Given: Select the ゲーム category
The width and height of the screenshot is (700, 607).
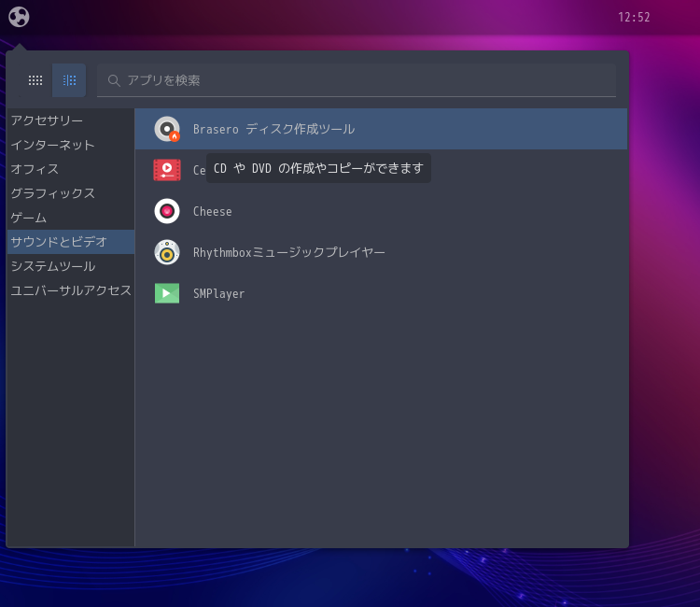Looking at the screenshot, I should [x=71, y=218].
